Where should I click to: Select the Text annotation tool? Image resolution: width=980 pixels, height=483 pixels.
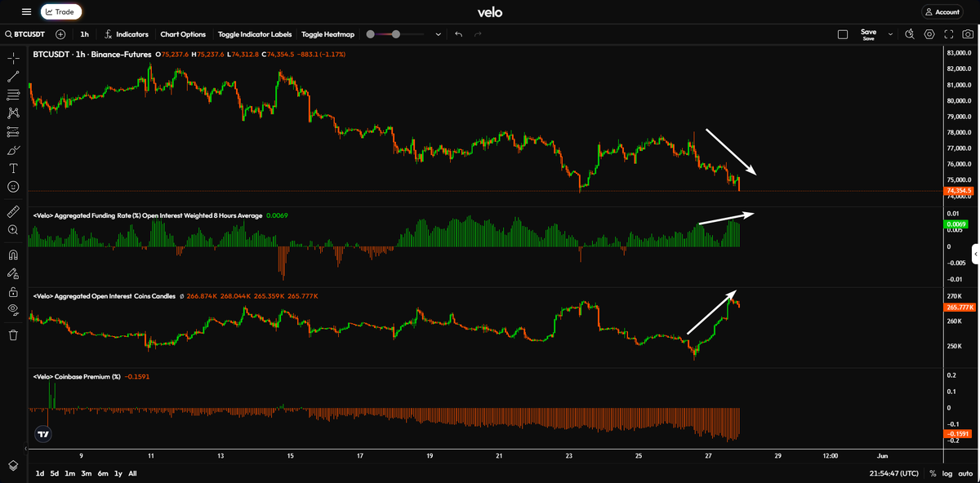[x=13, y=168]
